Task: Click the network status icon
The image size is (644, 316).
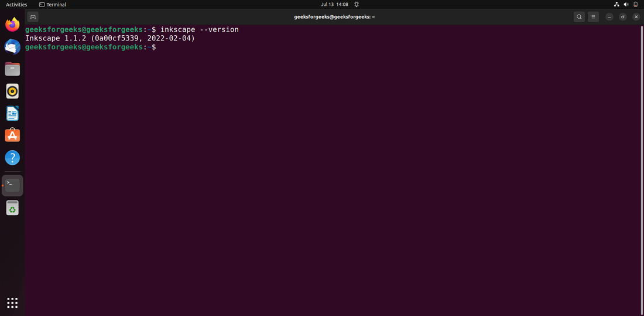Action: pos(616,5)
